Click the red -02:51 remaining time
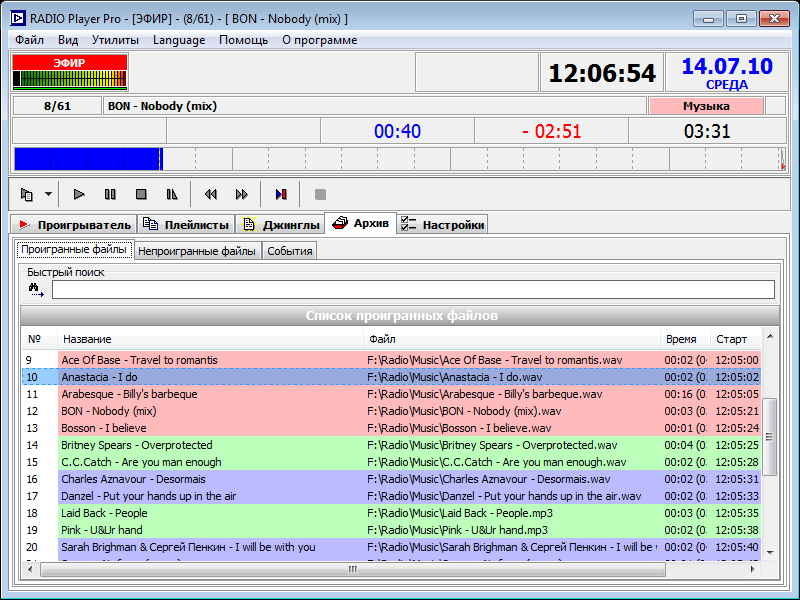 [551, 131]
